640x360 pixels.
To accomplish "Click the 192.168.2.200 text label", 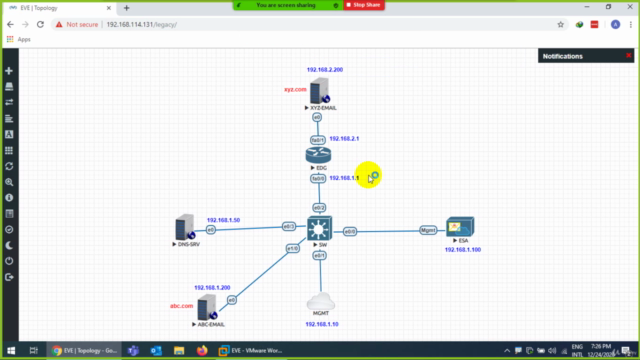I will [324, 70].
